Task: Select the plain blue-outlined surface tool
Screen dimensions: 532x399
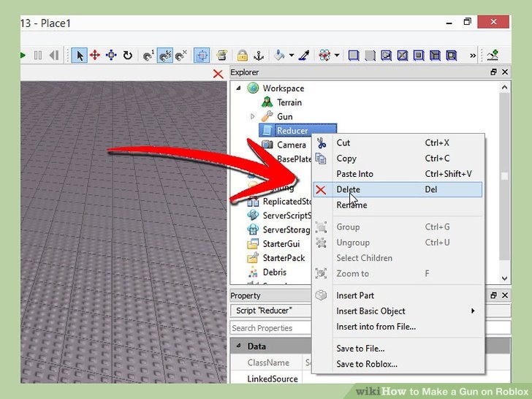Action: point(354,56)
